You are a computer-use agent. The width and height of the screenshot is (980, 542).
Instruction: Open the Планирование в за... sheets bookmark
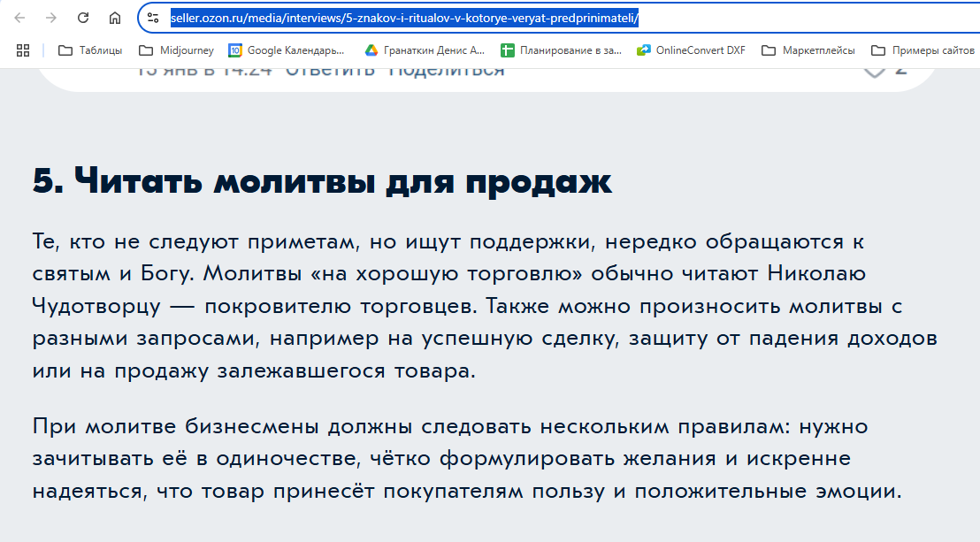pos(561,50)
